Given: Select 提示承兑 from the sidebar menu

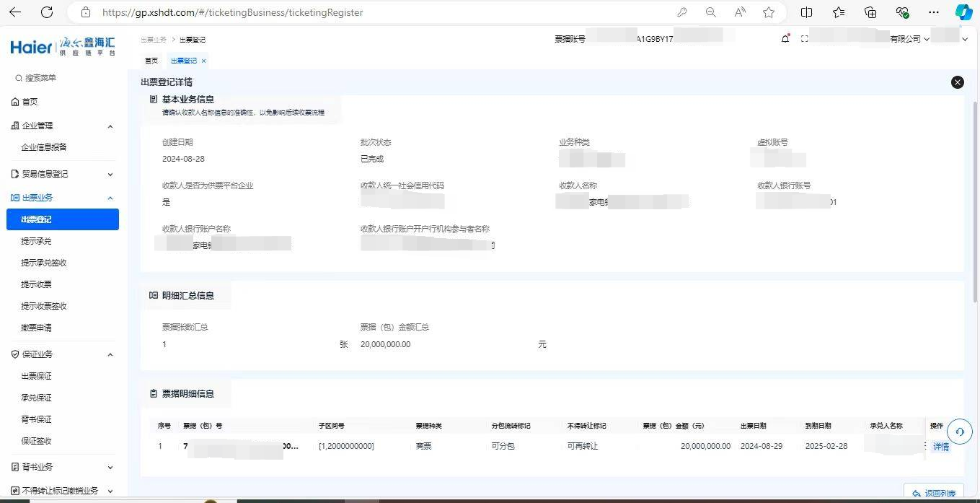Looking at the screenshot, I should click(x=36, y=240).
